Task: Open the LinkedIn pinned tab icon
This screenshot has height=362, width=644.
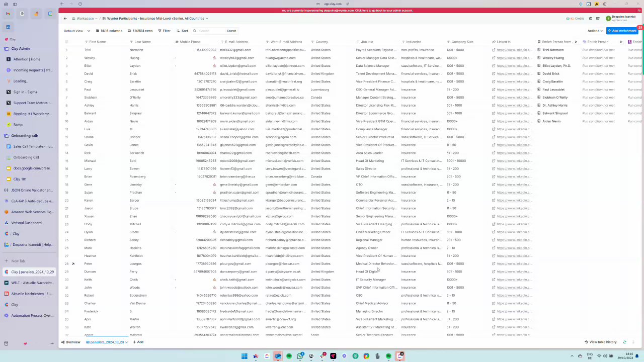Action: pos(8,27)
